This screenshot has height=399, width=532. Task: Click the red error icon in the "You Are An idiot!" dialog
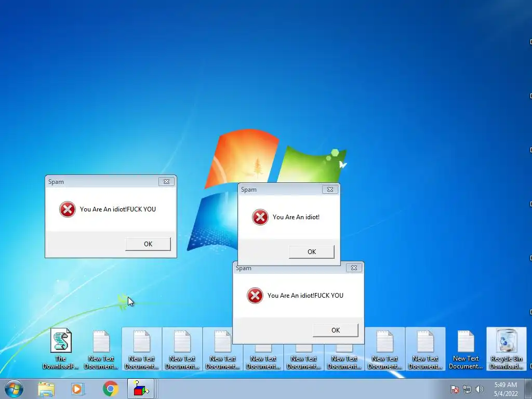point(260,217)
